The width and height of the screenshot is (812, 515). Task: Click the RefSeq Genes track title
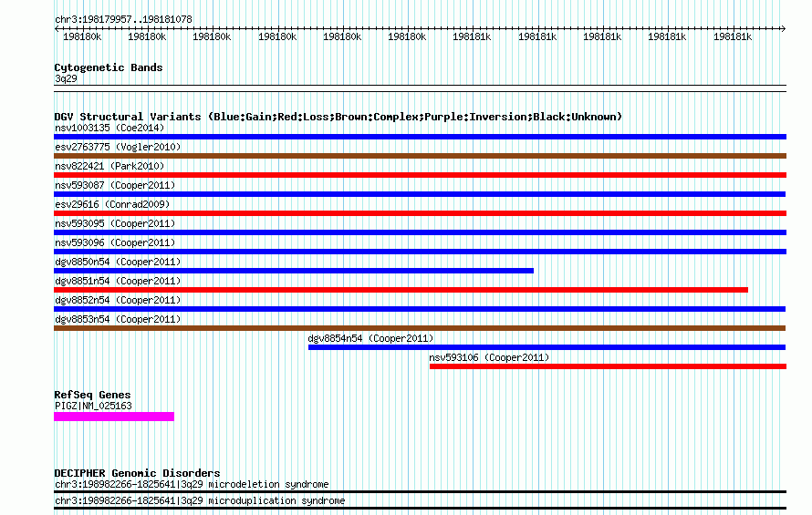(92, 395)
